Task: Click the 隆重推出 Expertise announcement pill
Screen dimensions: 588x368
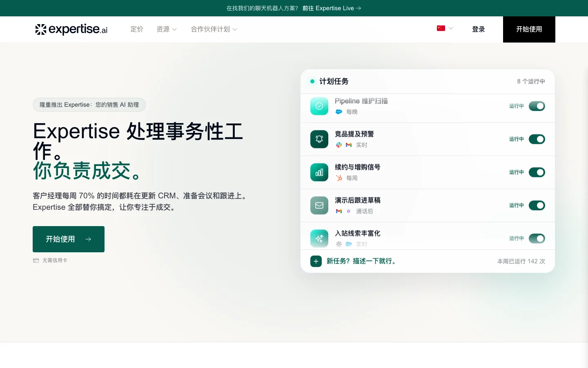Action: coord(89,105)
